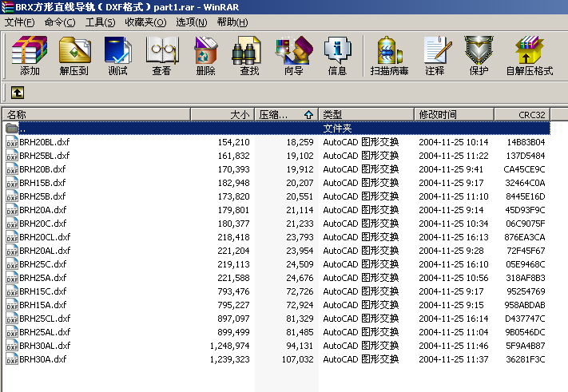This screenshot has height=392, width=568.
Task: Select the DXF icon of BRH30A.dxf
Action: (12, 359)
